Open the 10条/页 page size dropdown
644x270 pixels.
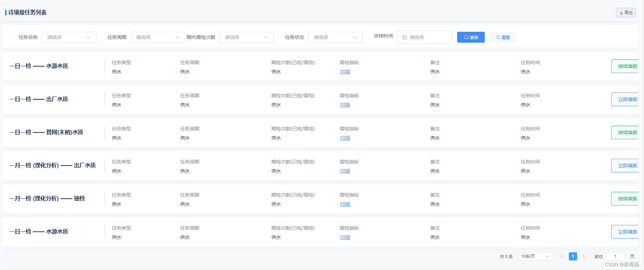click(x=535, y=256)
